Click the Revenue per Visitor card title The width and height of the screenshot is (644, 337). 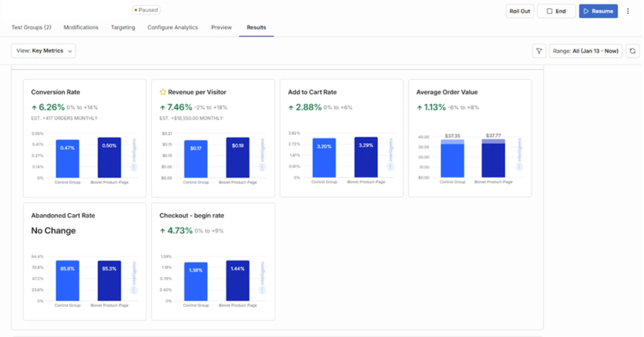click(x=197, y=92)
